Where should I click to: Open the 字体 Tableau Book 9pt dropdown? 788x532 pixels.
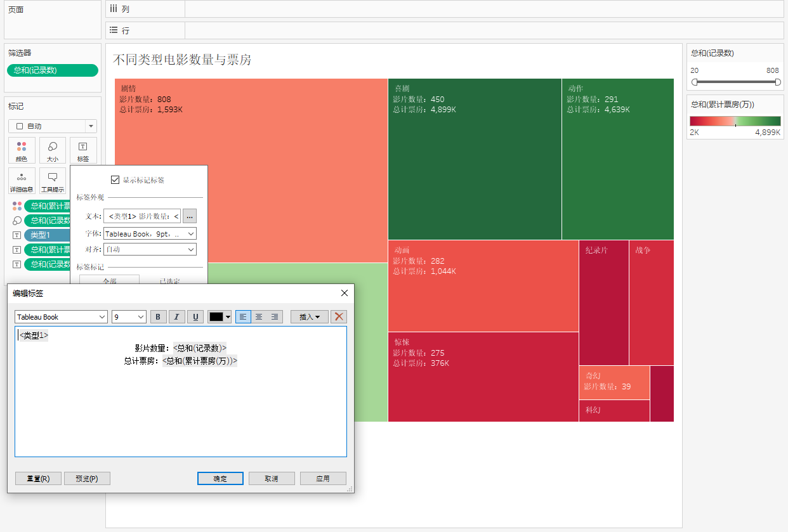pyautogui.click(x=150, y=234)
